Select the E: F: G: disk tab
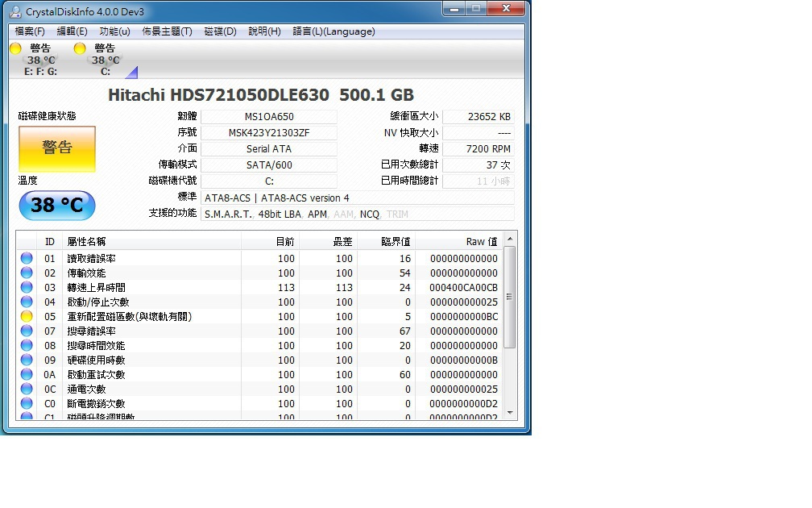Image resolution: width=812 pixels, height=508 pixels. pos(40,60)
